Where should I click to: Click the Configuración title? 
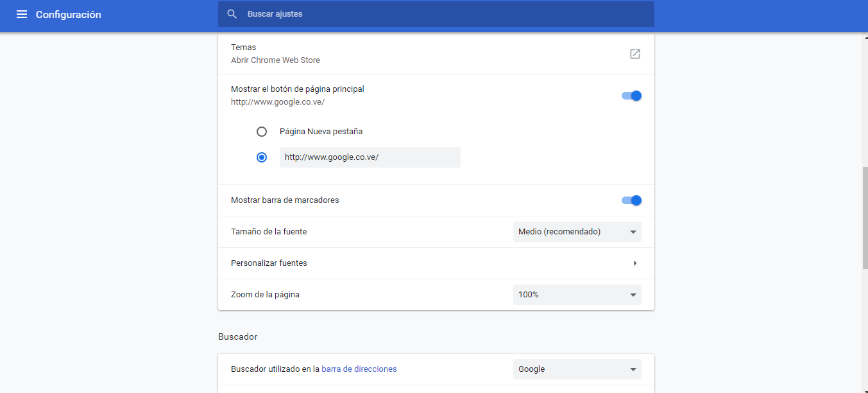coord(69,15)
